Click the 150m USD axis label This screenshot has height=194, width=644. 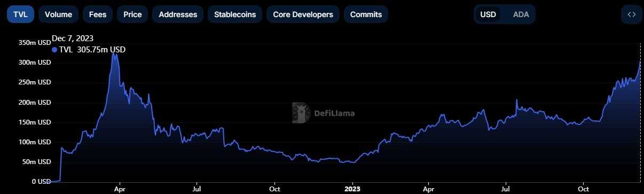[34, 122]
